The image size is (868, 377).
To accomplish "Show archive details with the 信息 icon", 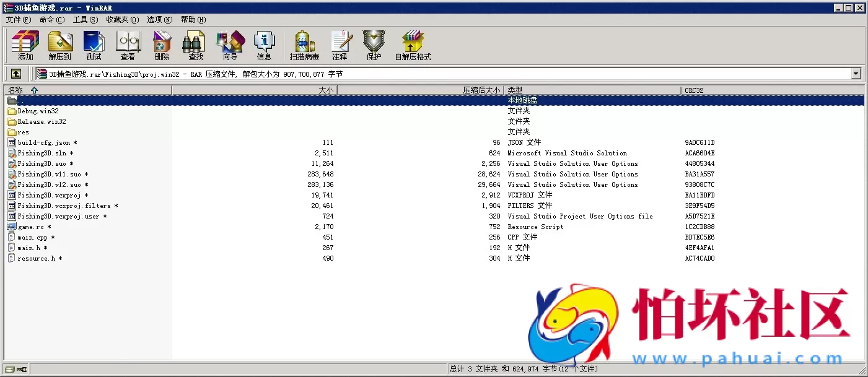I will (265, 45).
